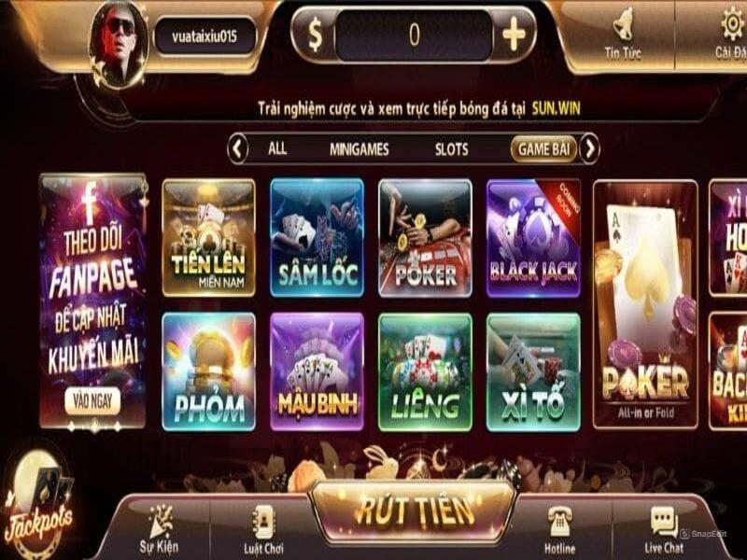Open the Mậu Binh game tile
This screenshot has width=747, height=560.
[317, 371]
